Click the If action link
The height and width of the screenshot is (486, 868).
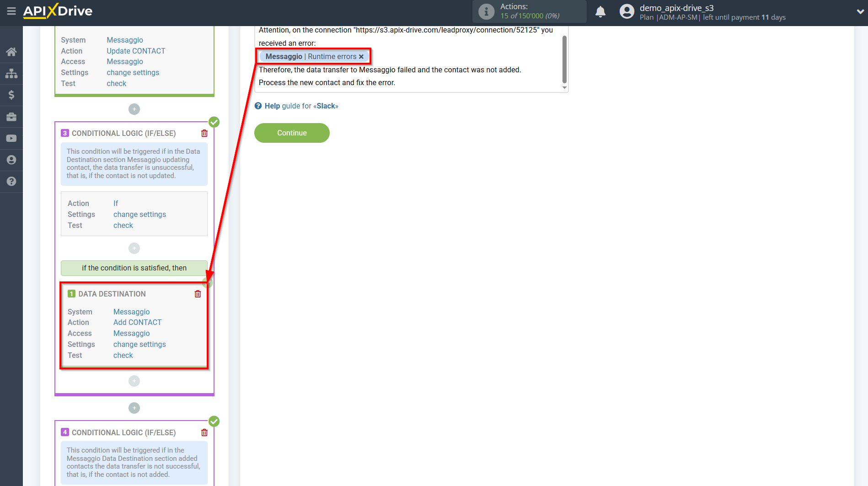coord(116,203)
